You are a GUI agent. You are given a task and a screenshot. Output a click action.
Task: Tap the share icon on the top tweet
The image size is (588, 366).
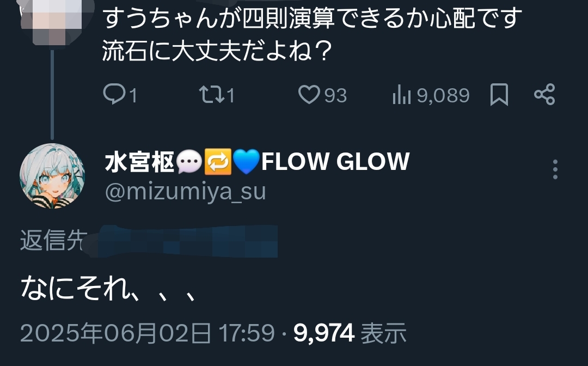coord(544,94)
